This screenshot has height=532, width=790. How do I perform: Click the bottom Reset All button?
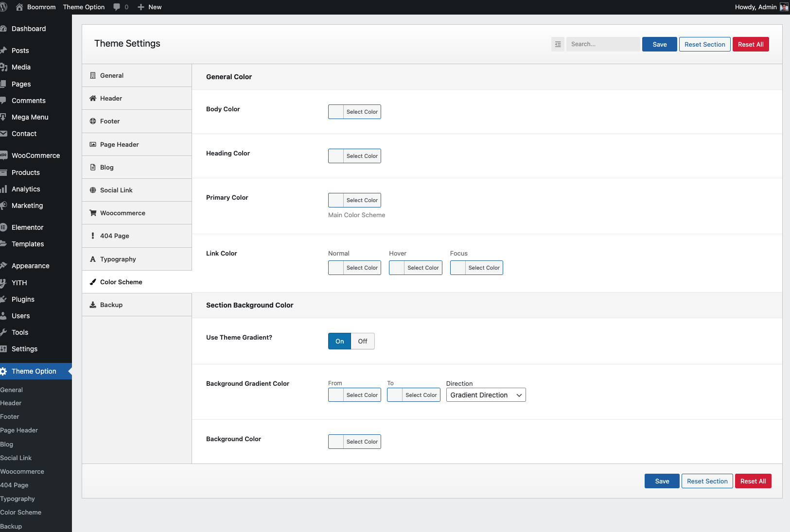[x=753, y=481]
